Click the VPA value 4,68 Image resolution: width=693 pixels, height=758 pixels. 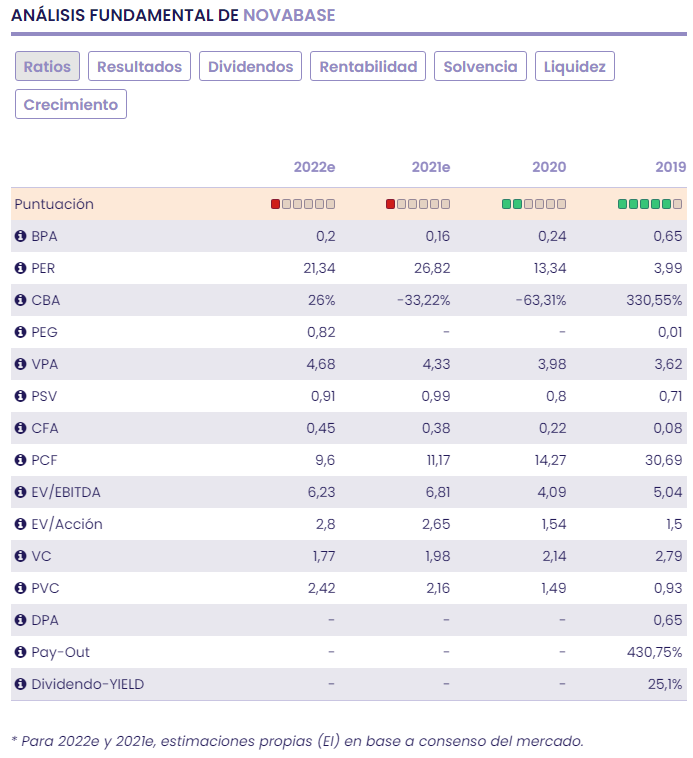[x=320, y=364]
